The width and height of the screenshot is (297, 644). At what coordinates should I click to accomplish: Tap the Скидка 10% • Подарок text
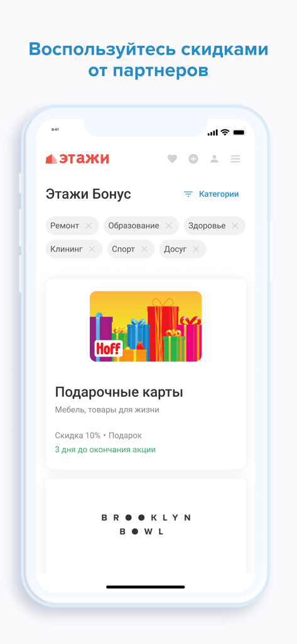99,435
